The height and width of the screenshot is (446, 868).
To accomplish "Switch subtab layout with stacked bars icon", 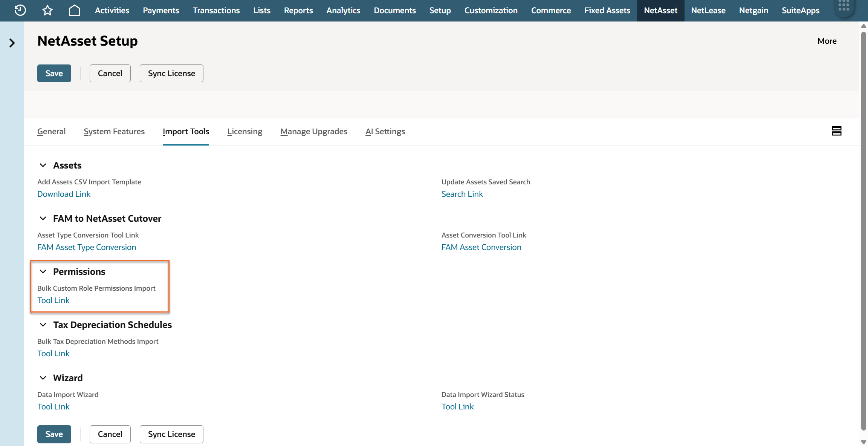I will point(837,131).
